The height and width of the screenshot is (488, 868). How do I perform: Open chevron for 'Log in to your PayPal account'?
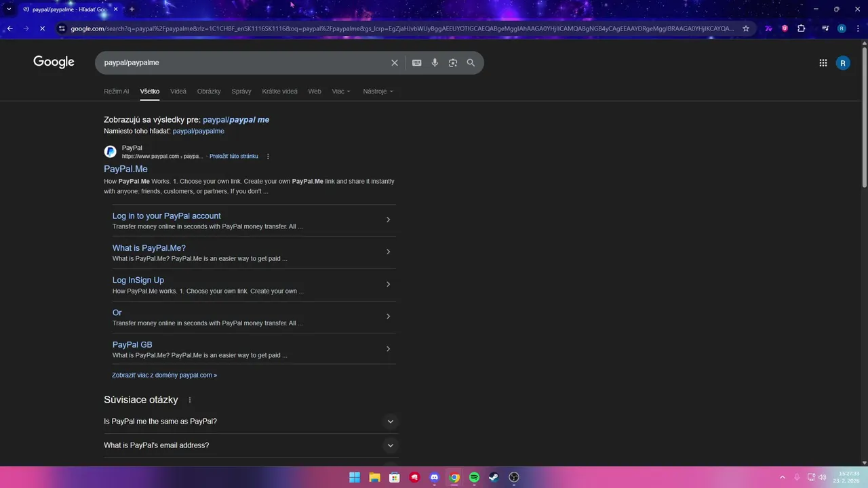(388, 220)
